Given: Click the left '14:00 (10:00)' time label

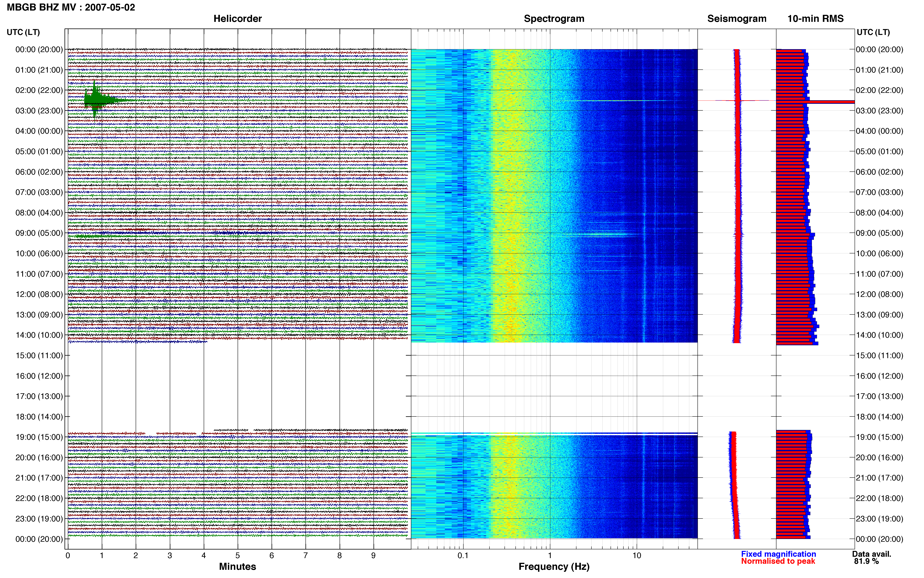Looking at the screenshot, I should (39, 335).
